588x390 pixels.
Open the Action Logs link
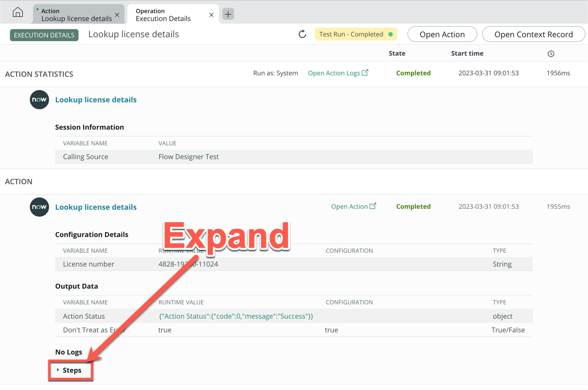(x=334, y=73)
